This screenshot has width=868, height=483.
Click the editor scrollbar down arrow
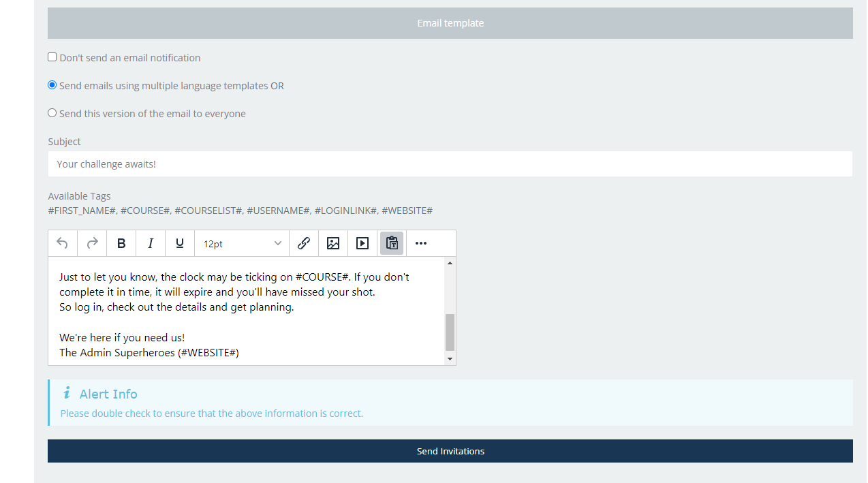pyautogui.click(x=450, y=359)
